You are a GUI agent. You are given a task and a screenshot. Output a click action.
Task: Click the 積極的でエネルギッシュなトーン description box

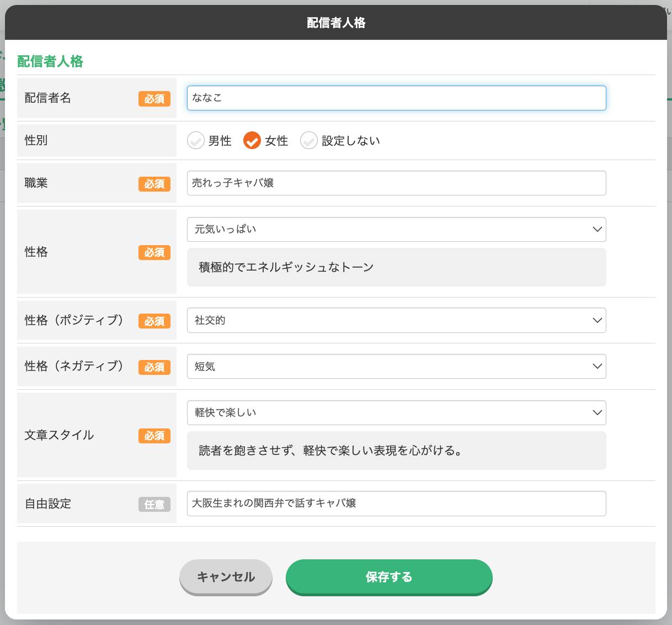pos(396,267)
